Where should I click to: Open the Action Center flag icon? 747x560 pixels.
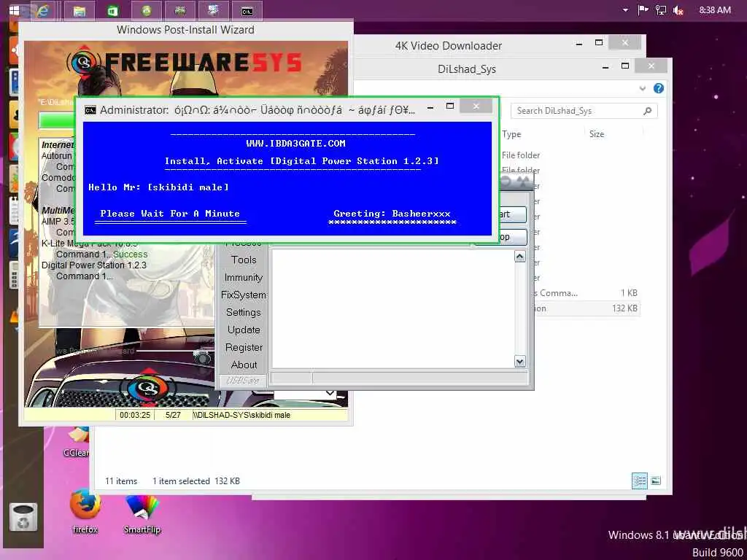coord(643,10)
